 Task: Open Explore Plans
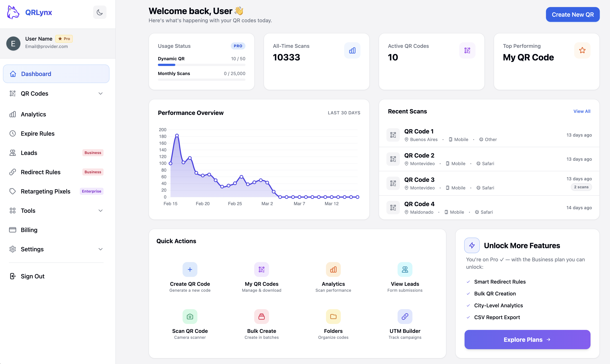pos(527,340)
